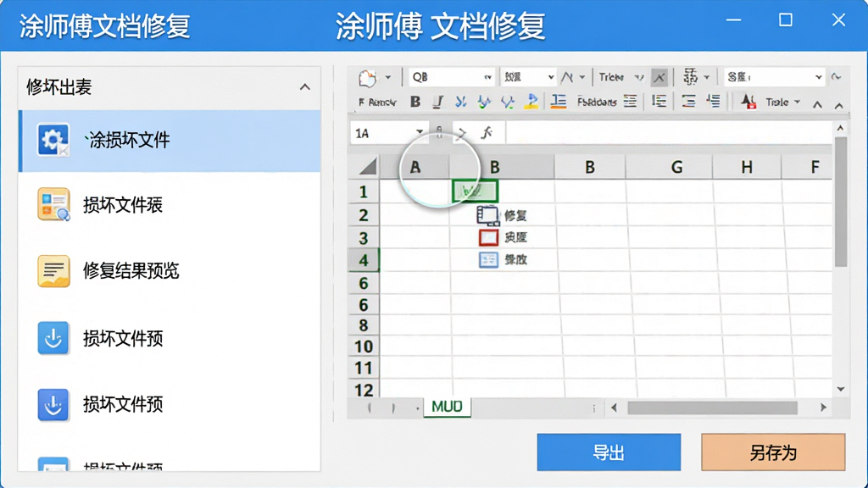Select row header 1
The image size is (868, 488).
click(364, 192)
